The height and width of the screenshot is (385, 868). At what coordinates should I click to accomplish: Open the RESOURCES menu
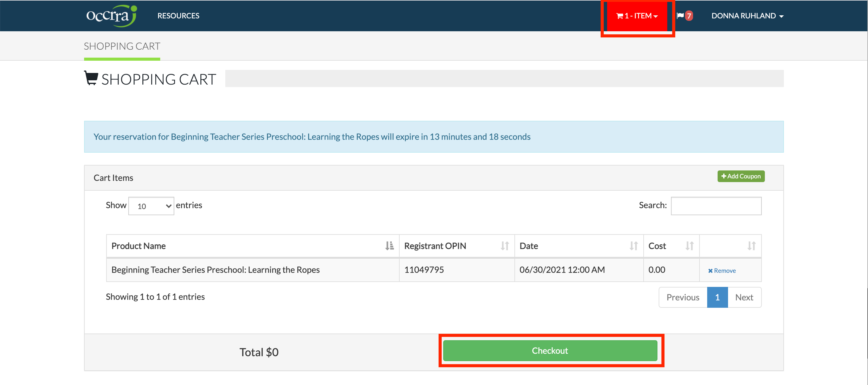click(x=178, y=16)
